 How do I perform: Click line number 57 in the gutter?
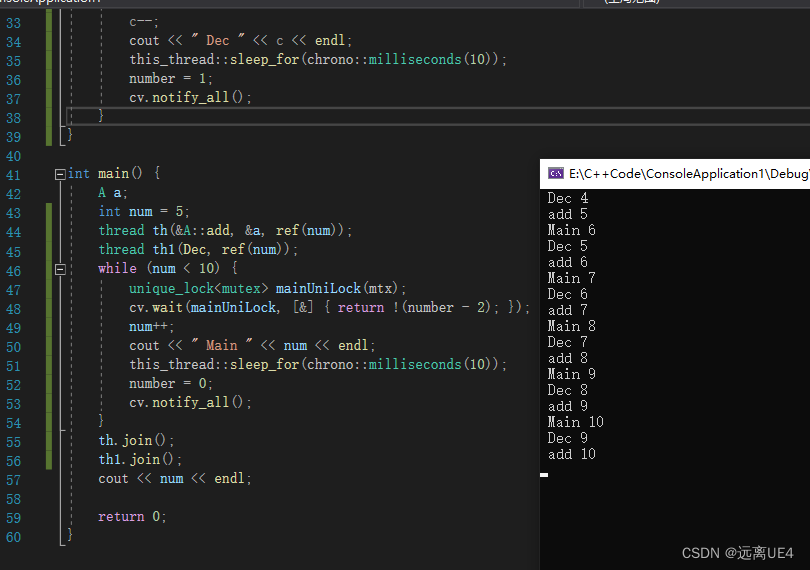coord(13,480)
